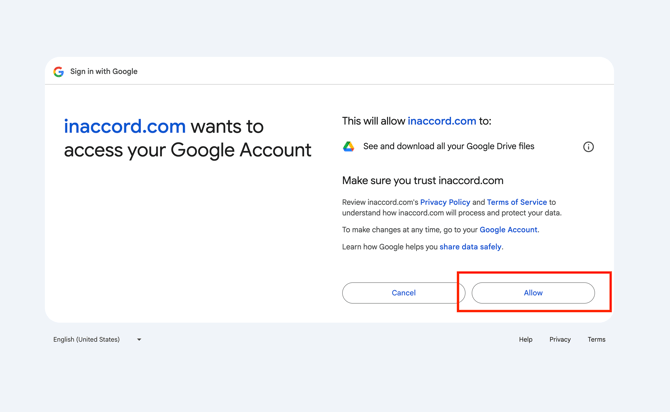Click inaccord.com in "This will allow" line
The image size is (670, 412).
442,121
